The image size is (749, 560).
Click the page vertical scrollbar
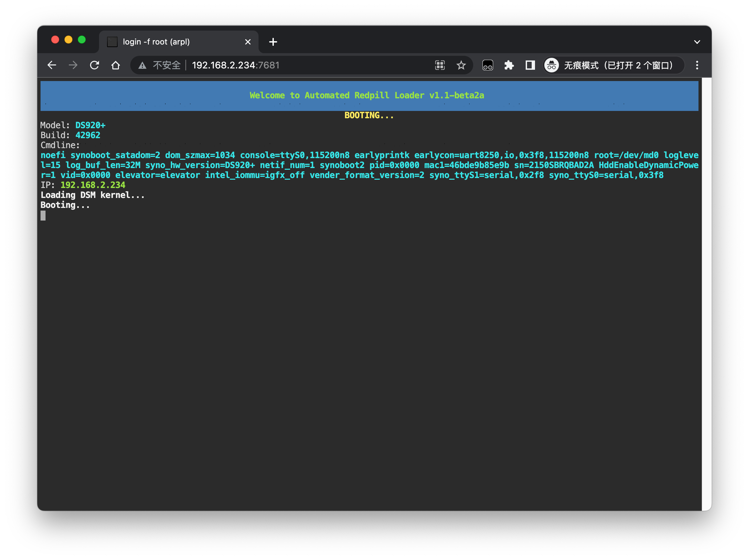click(x=706, y=294)
